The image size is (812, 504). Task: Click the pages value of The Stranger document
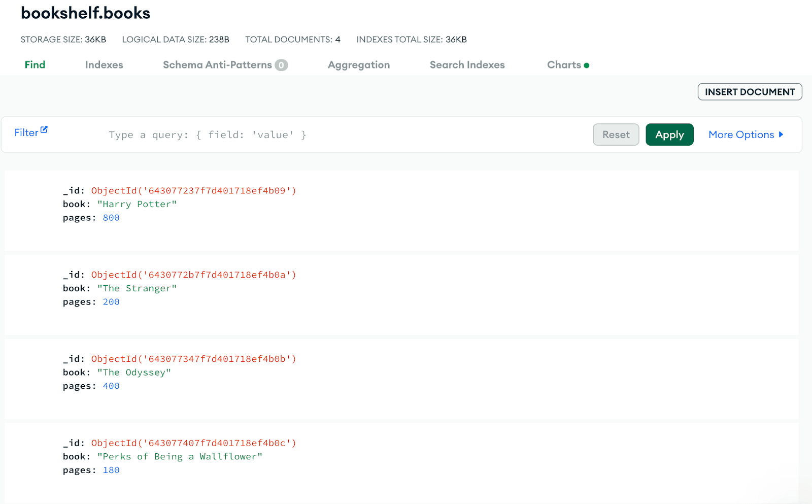click(x=111, y=301)
